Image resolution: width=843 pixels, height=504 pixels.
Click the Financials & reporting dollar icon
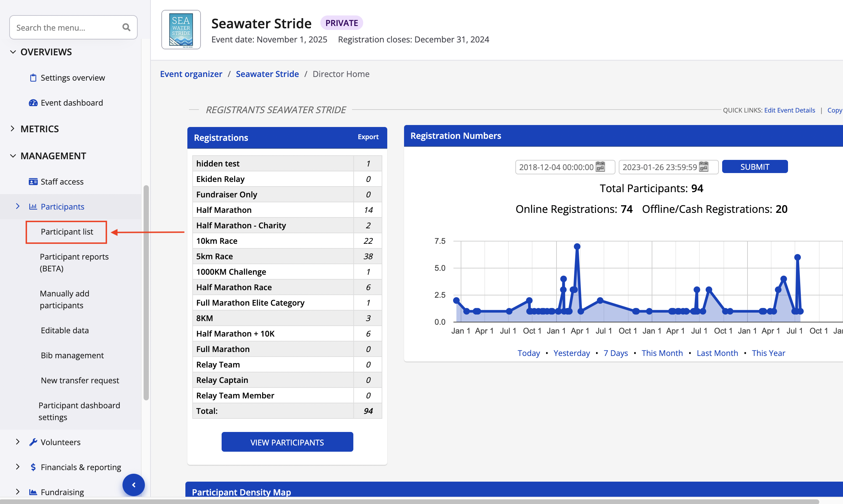(33, 467)
